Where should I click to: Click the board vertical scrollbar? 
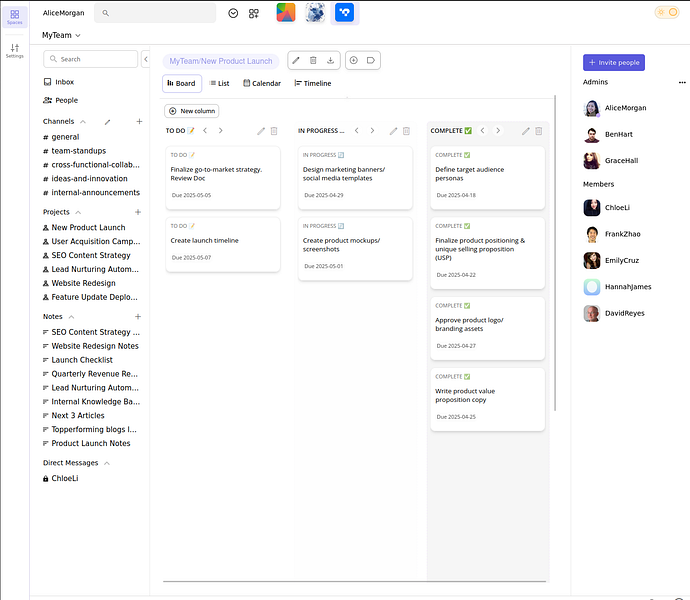555,253
